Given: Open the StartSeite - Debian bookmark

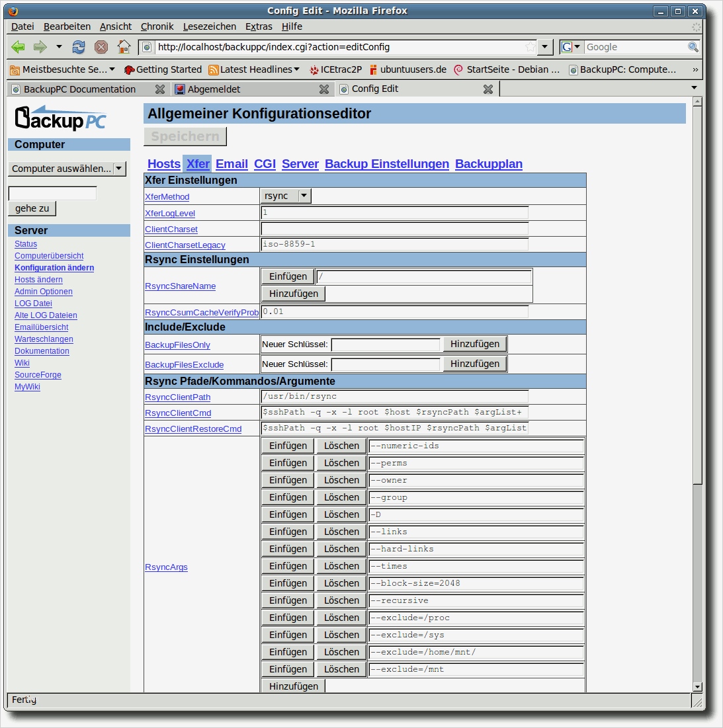Looking at the screenshot, I should click(x=507, y=69).
